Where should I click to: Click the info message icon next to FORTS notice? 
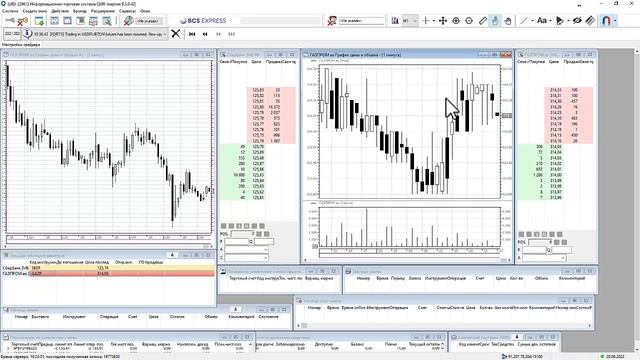[x=27, y=33]
